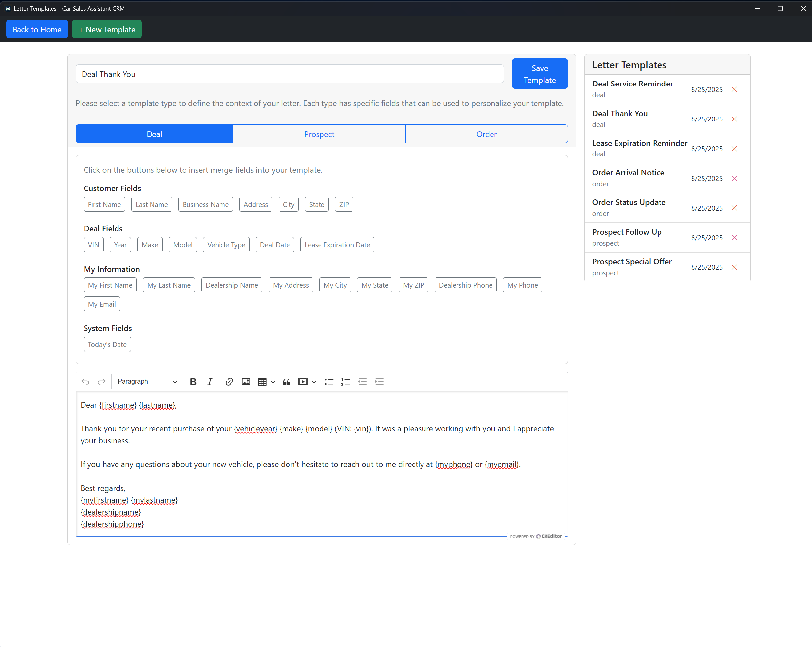Viewport: 812px width, 647px height.
Task: Select the Order template type tab
Action: 486,134
